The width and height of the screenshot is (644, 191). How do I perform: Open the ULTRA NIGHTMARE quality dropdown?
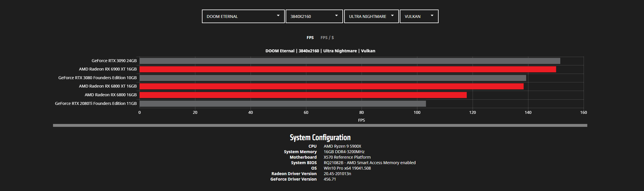pyautogui.click(x=371, y=16)
